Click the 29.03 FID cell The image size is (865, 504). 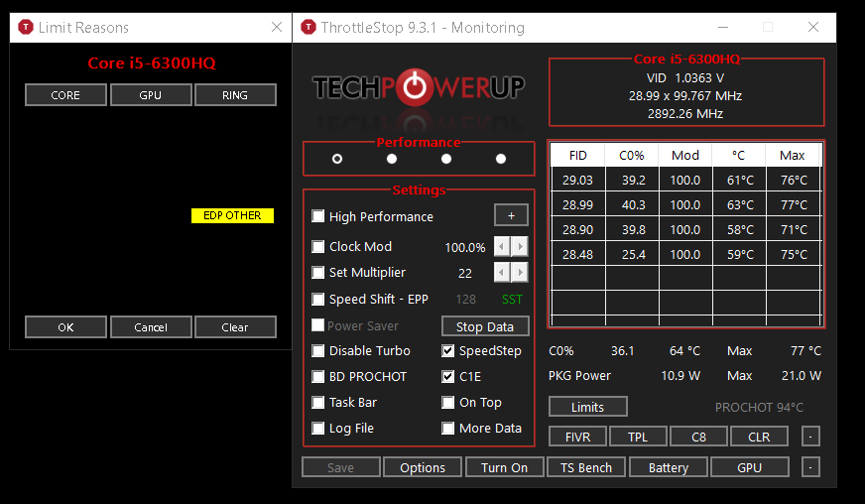pyautogui.click(x=577, y=180)
